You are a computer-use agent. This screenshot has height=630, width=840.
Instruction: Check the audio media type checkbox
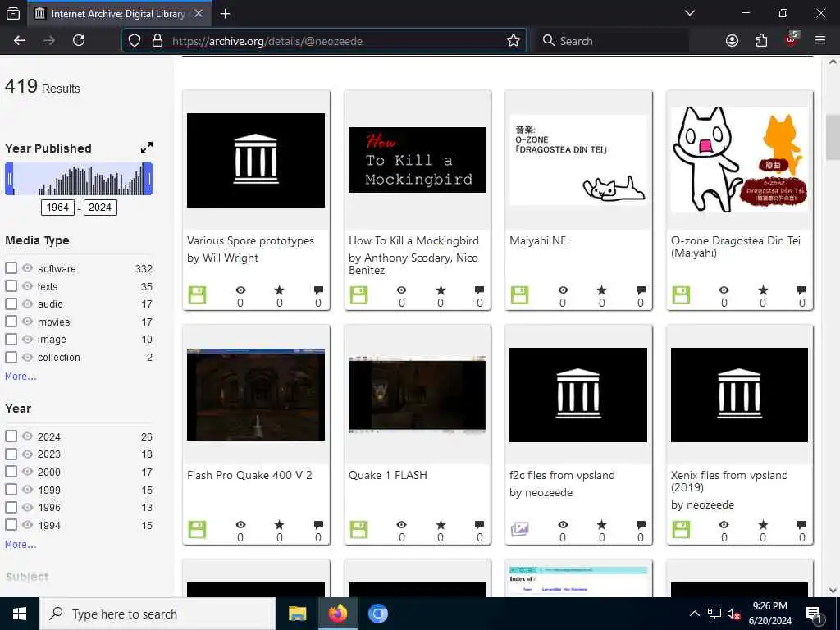coord(11,304)
